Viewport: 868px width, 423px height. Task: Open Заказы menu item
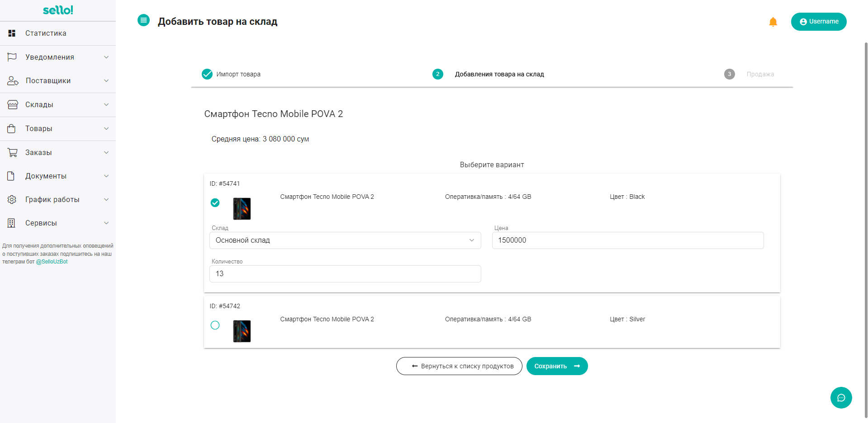point(58,152)
